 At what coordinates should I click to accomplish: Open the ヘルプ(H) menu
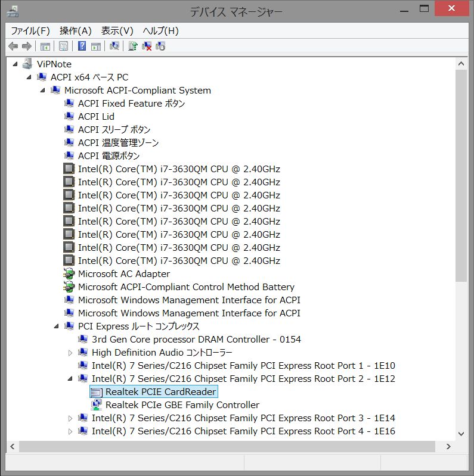tap(161, 30)
